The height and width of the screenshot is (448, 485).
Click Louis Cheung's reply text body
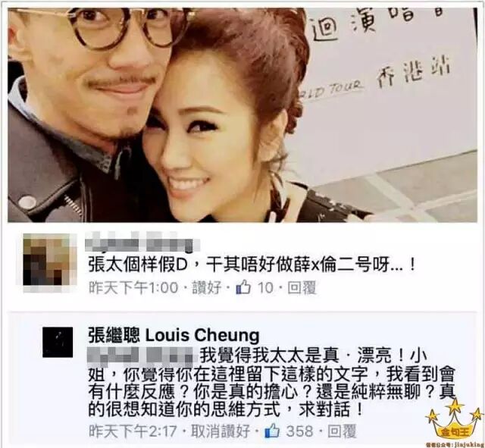[272, 384]
